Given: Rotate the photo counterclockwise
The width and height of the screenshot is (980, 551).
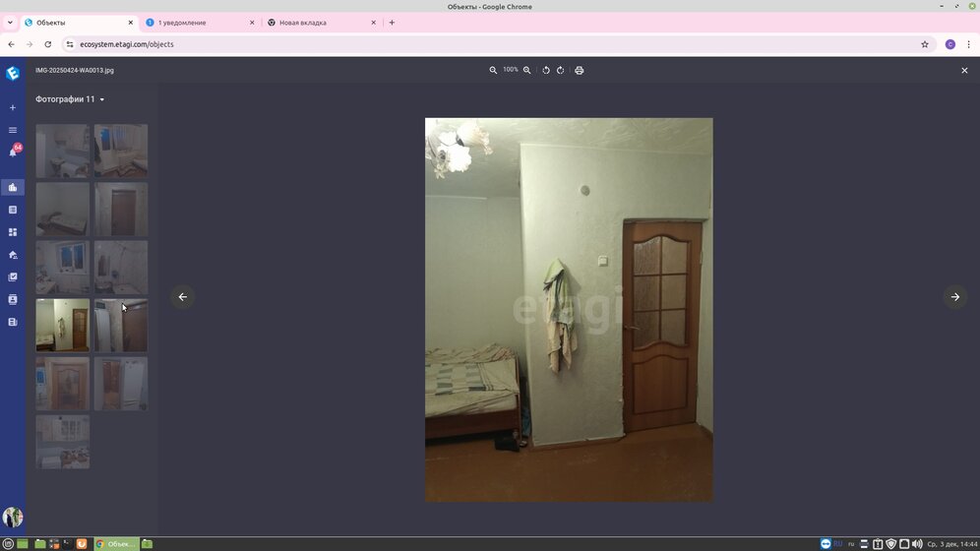Looking at the screenshot, I should coord(546,71).
